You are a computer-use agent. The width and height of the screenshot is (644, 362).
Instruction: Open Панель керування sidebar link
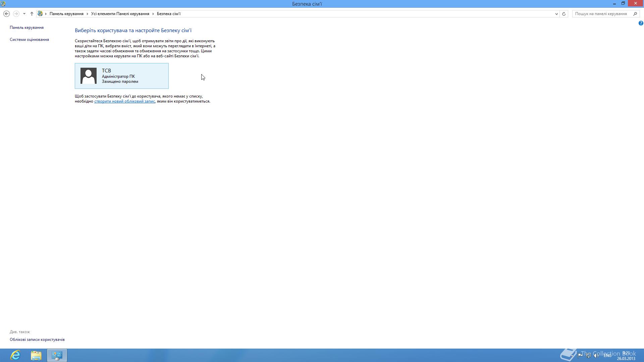pyautogui.click(x=26, y=27)
